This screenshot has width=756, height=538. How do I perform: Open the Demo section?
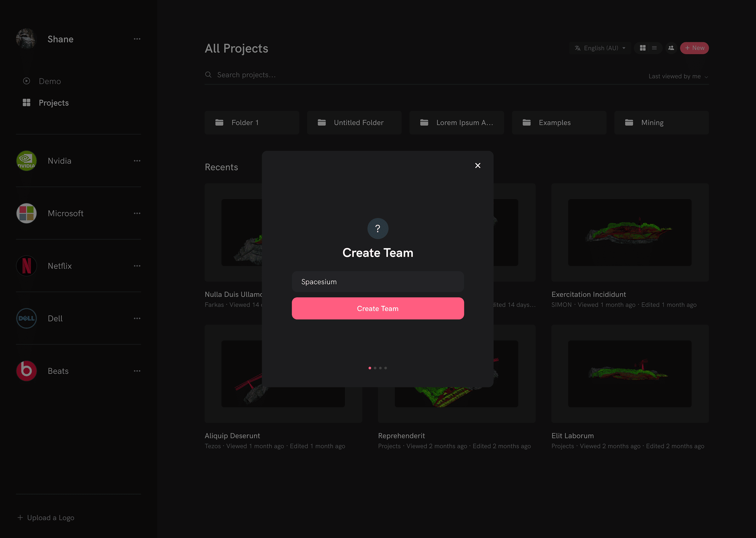point(50,81)
